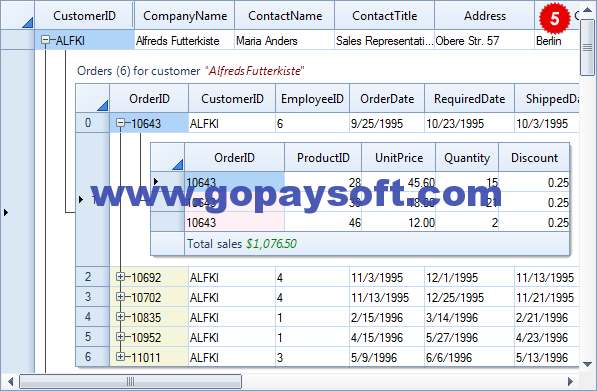Click the scroll left arrow
597x391 pixels.
click(x=10, y=381)
